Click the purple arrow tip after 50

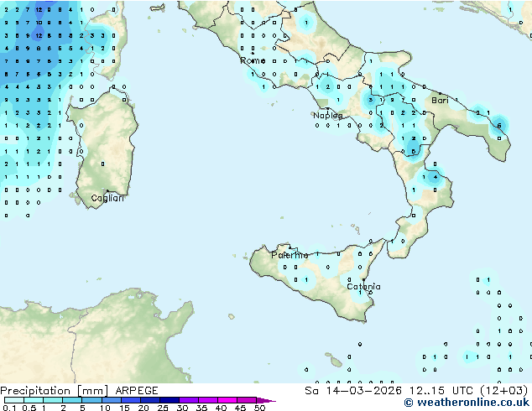(266, 400)
